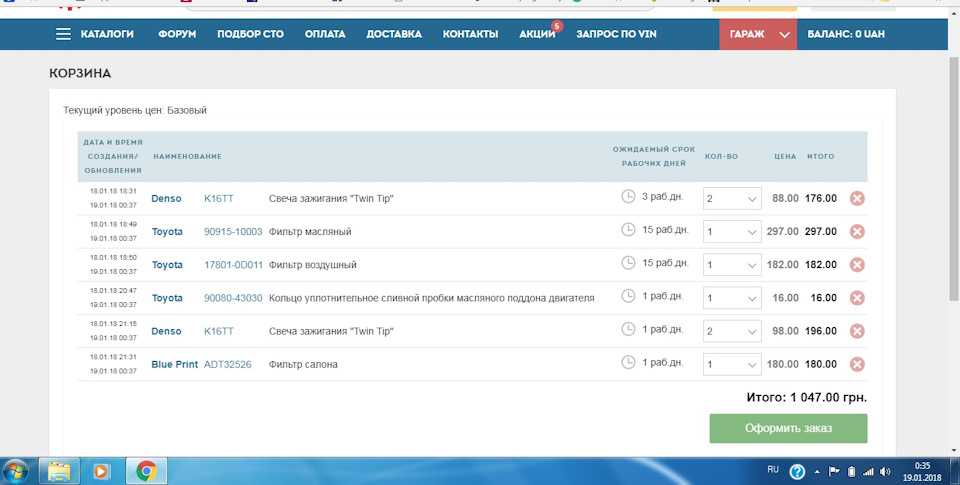Screen dimensions: 960x485
Task: Open quantity dropdown for 88.00 Denso K16TT
Action: click(732, 198)
